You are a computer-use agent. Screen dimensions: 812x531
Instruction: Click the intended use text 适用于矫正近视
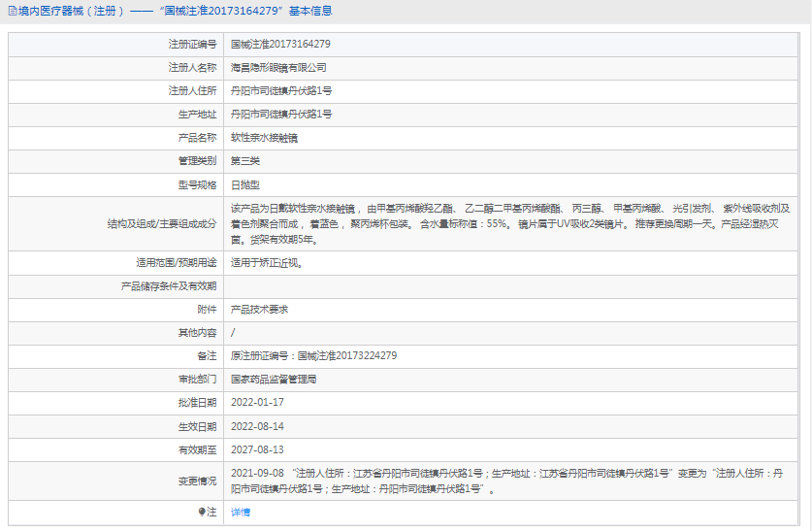[x=265, y=262]
